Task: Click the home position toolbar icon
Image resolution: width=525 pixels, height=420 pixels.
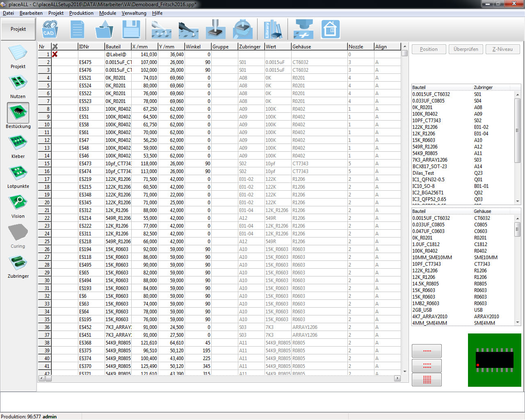Action: point(331,30)
